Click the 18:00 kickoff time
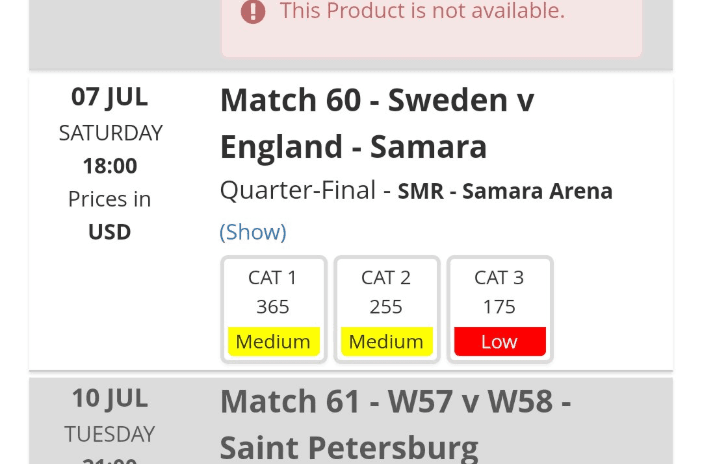The width and height of the screenshot is (702, 464). coord(110,166)
